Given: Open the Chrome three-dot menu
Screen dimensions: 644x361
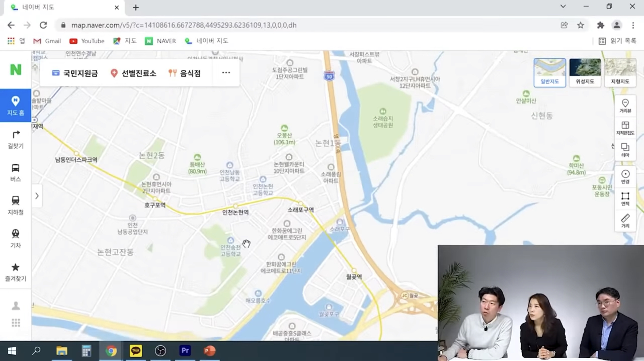Looking at the screenshot, I should (633, 25).
